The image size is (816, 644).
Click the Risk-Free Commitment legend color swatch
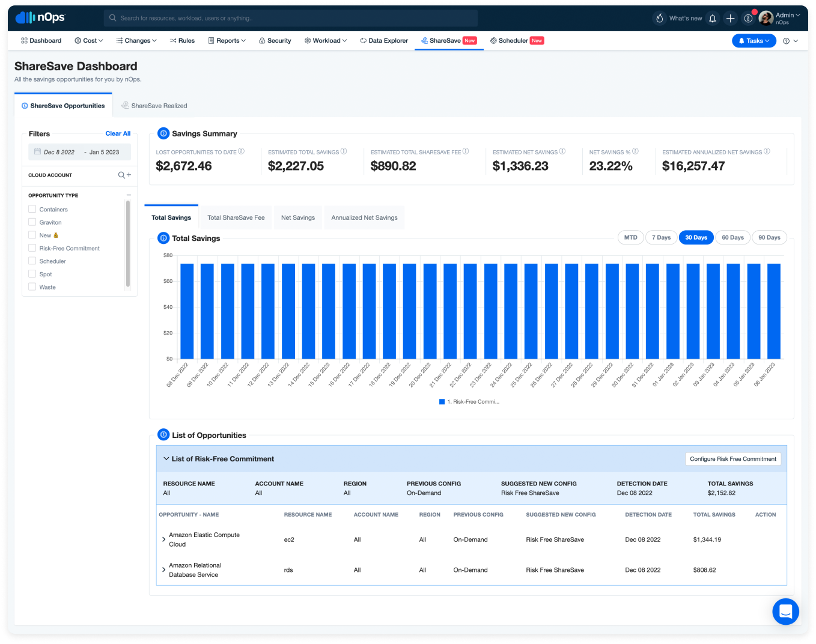[x=442, y=402]
